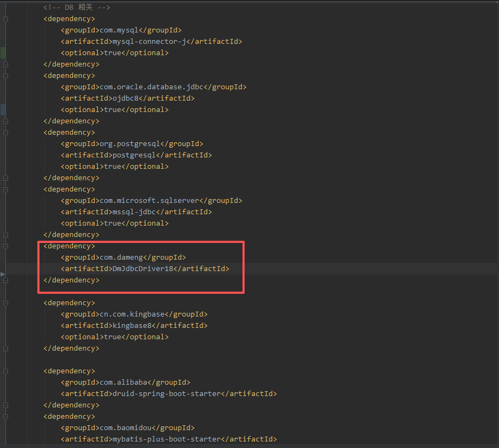Click the gutter arrow marker below DmJdbcDriver18 line
The height and width of the screenshot is (448, 499).
[x=3, y=275]
